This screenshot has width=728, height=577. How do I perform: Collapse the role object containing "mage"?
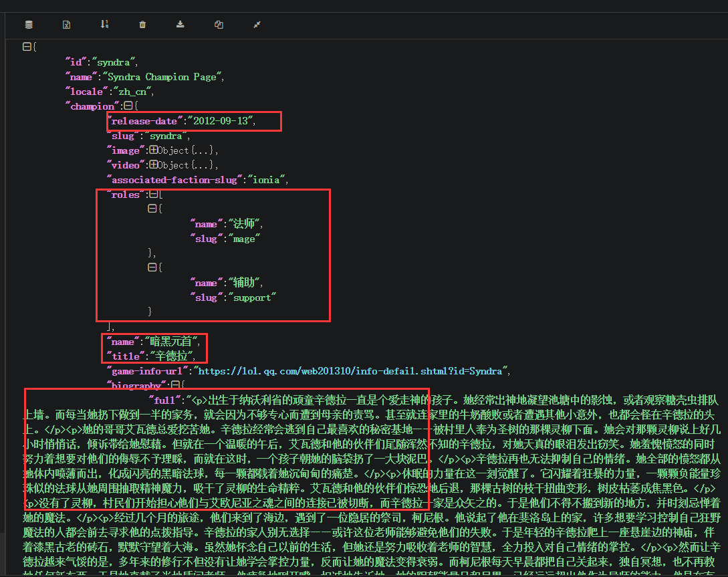[152, 209]
